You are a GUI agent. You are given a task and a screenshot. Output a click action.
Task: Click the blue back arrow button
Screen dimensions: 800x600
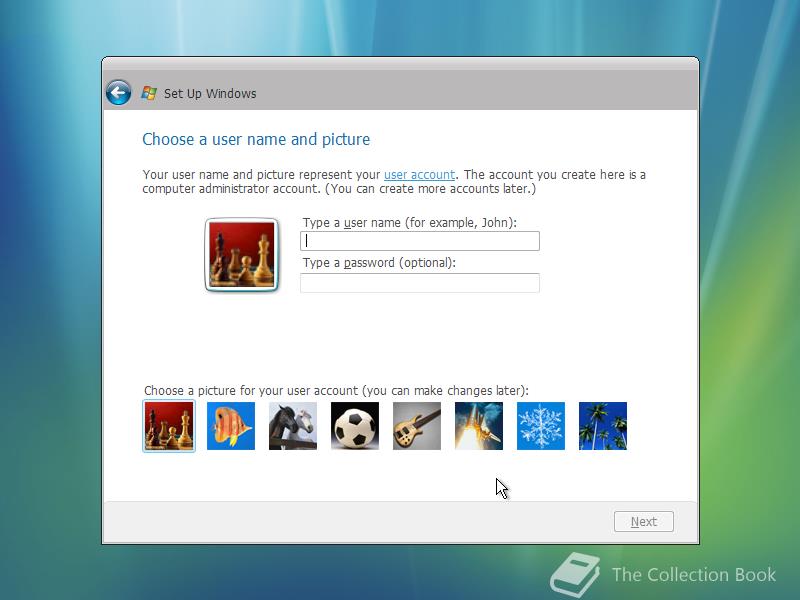pyautogui.click(x=118, y=93)
